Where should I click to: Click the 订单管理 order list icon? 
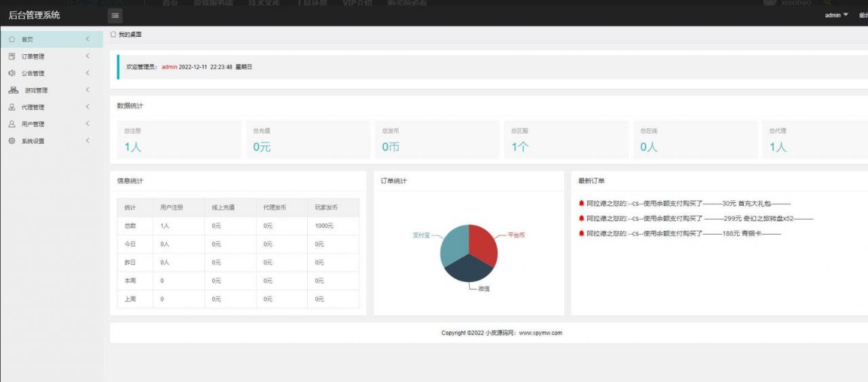pos(12,56)
